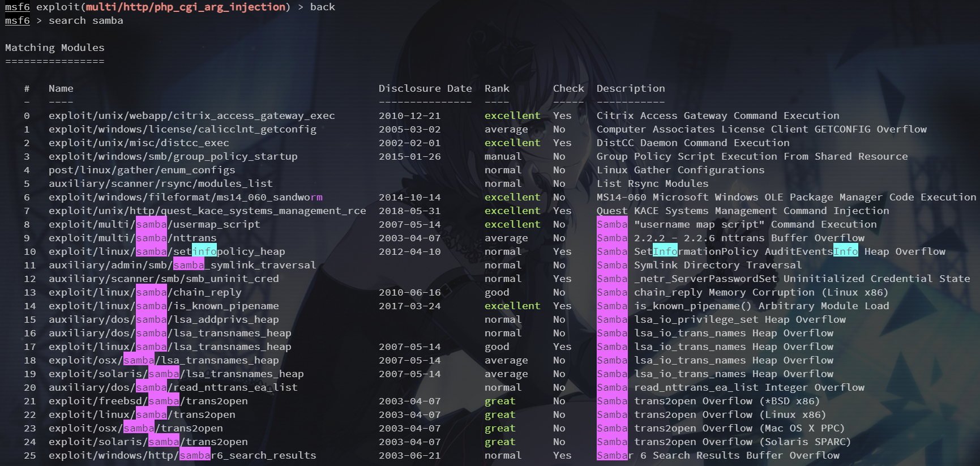Click description 'List Rsync Modules'
980x466 pixels.
point(653,183)
